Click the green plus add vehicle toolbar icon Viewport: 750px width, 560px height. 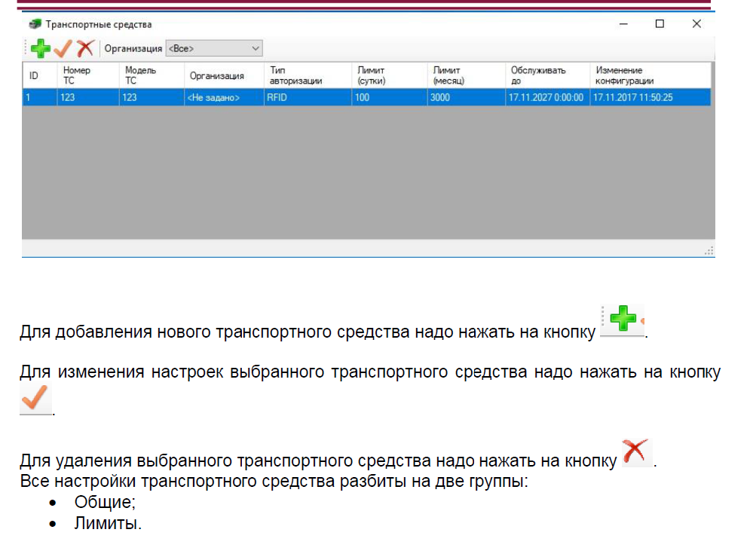click(x=40, y=48)
